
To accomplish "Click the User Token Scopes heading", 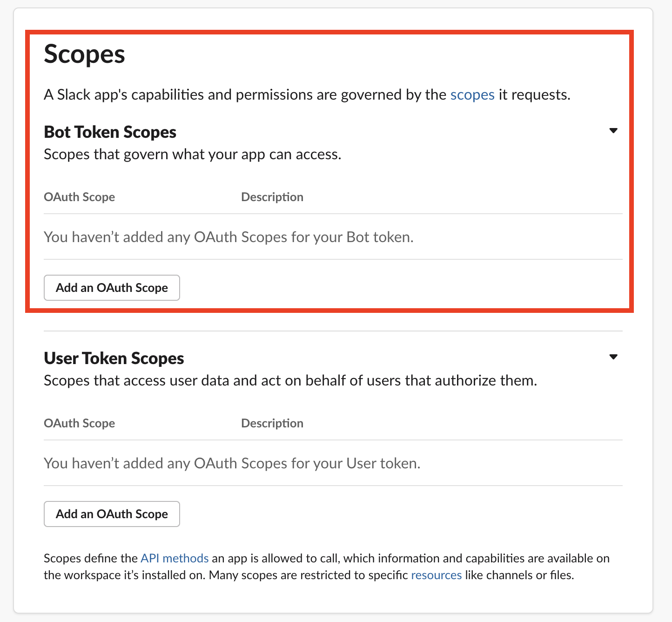I will [114, 358].
